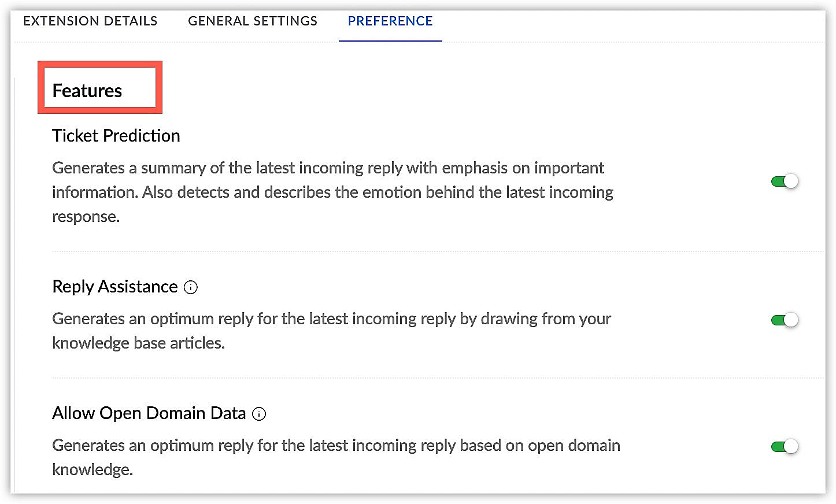Click the Reply Assistance description text
This screenshot has height=504, width=836.
pyautogui.click(x=332, y=331)
